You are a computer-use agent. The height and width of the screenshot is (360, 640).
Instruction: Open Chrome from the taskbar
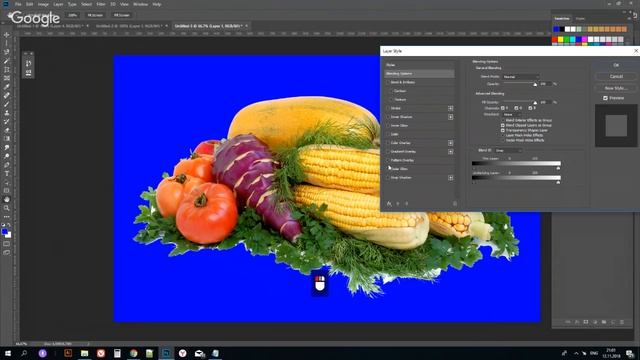(133, 353)
